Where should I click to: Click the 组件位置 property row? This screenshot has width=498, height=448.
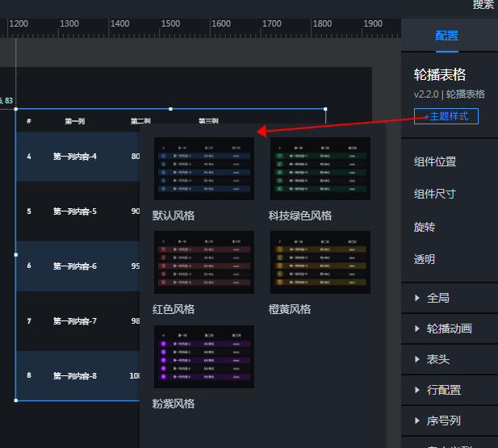(x=435, y=161)
